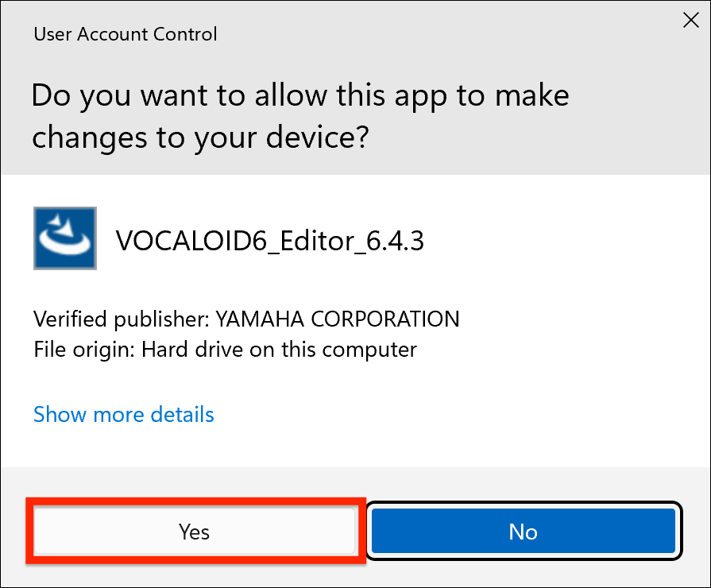Screen dimensions: 711x588
Task: Confirm installation of VOCALOID6_Editor_6.4.3
Action: click(194, 531)
